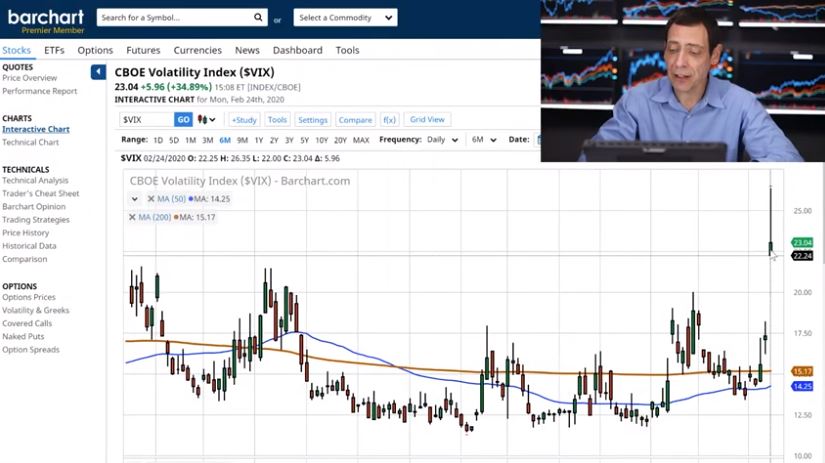
Task: Set range to MAX
Action: pos(361,140)
